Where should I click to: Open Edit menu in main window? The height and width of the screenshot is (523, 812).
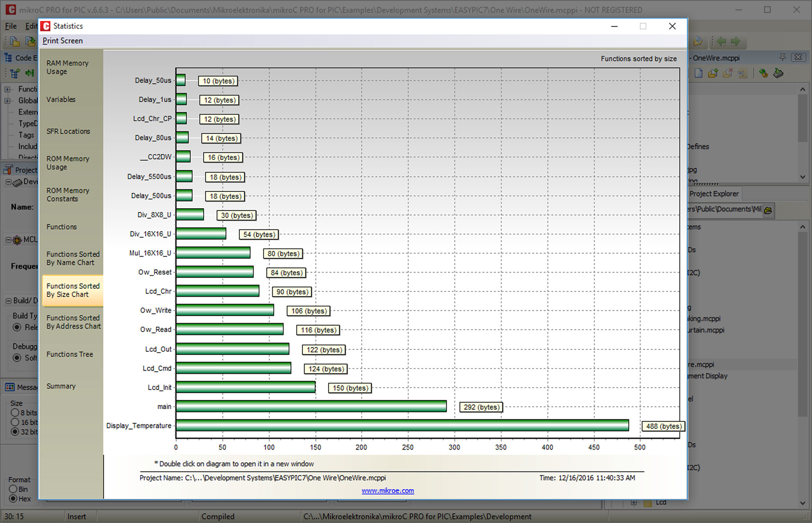(x=31, y=26)
